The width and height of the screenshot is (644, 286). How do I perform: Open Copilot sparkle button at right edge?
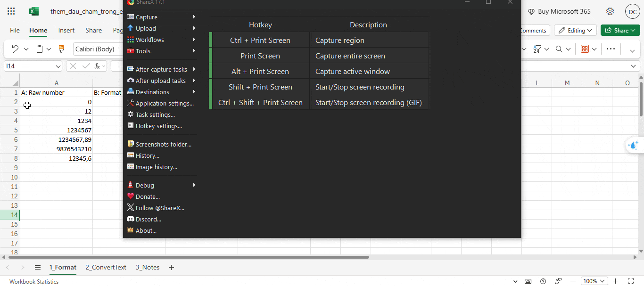point(634,146)
